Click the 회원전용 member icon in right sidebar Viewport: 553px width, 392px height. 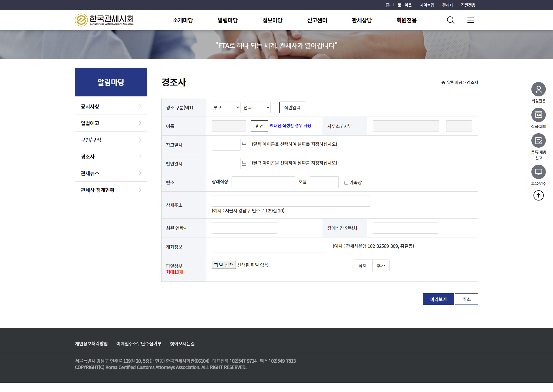point(538,90)
